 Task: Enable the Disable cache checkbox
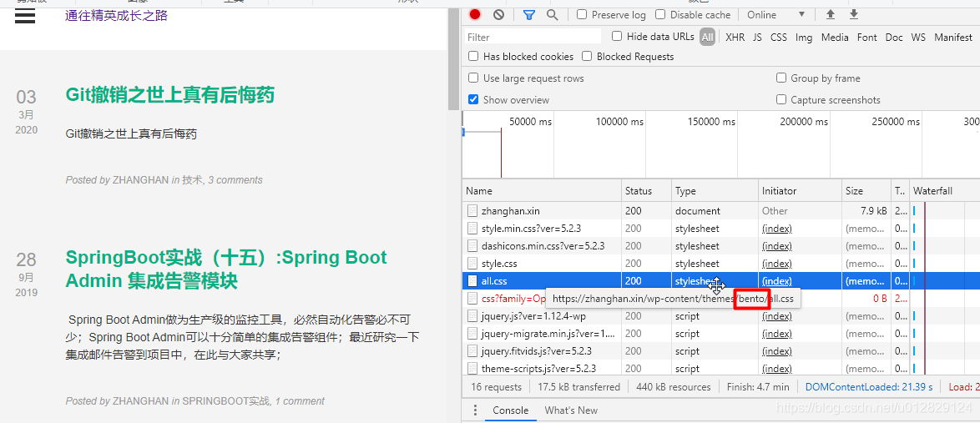click(660, 15)
